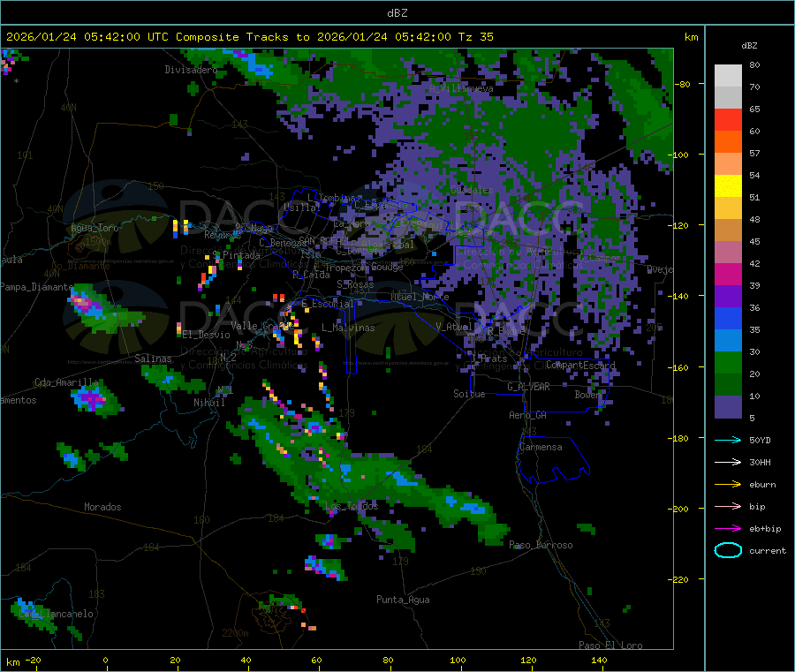Click the 'A_Villanueva' map label

pos(461,88)
